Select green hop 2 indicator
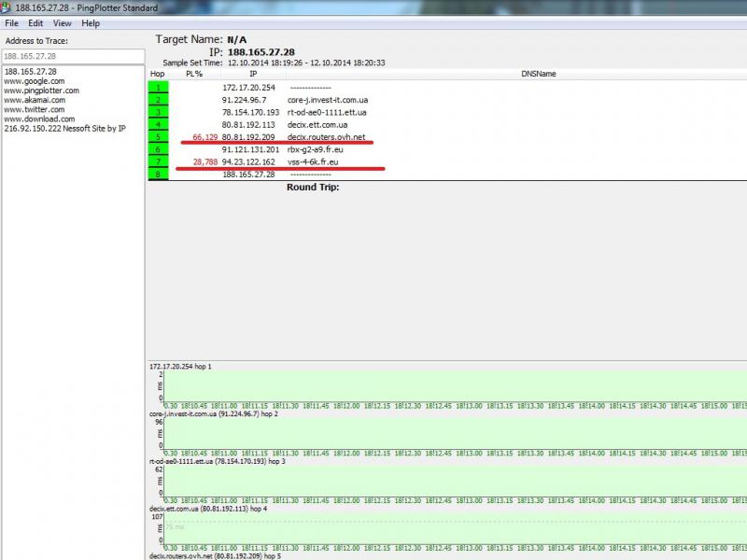The image size is (747, 560). 158,100
